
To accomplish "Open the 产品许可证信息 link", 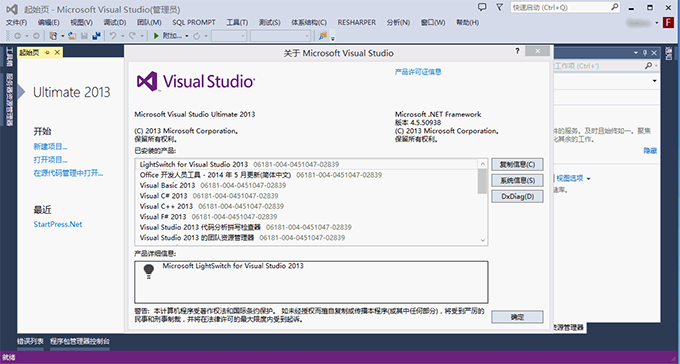I will 418,72.
